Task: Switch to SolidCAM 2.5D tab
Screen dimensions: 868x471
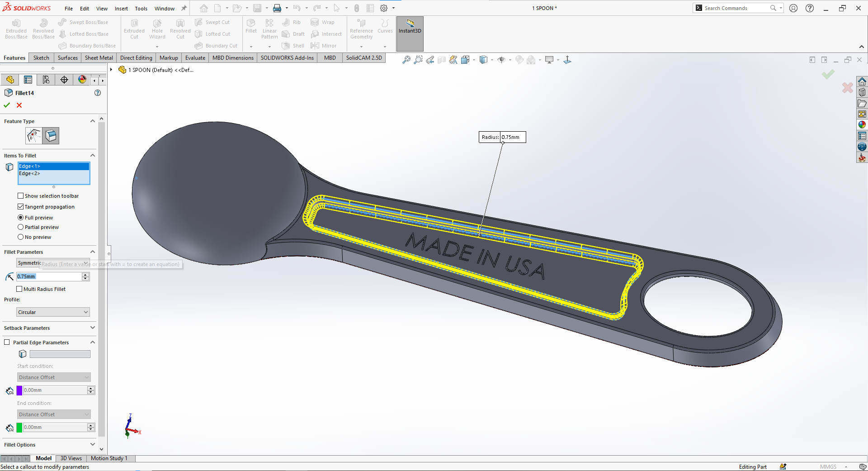Action: 364,58
